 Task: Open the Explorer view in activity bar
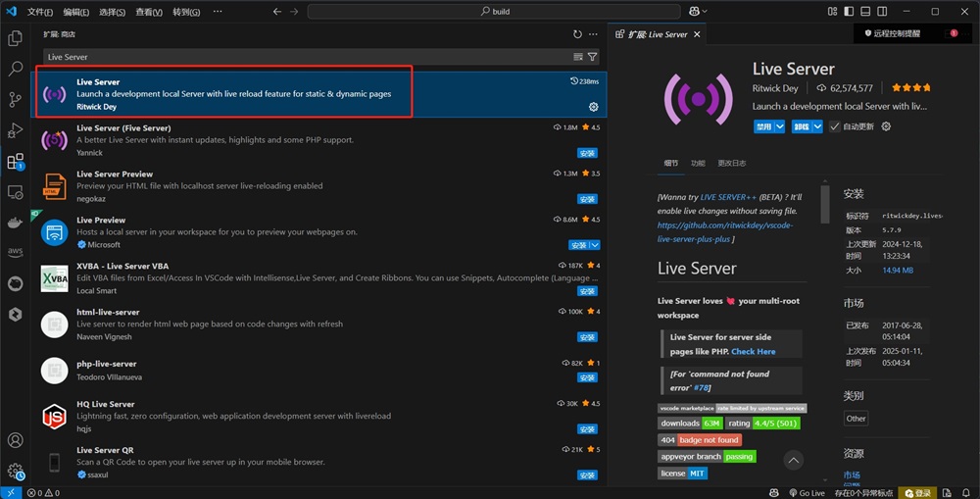pyautogui.click(x=15, y=38)
